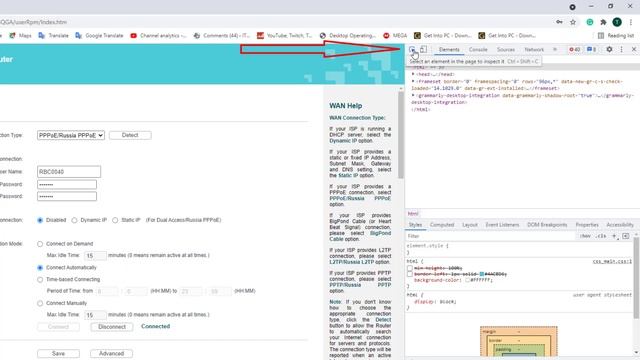Open the DOM Breakpoints pane tab
The width and height of the screenshot is (640, 360).
(x=547, y=225)
